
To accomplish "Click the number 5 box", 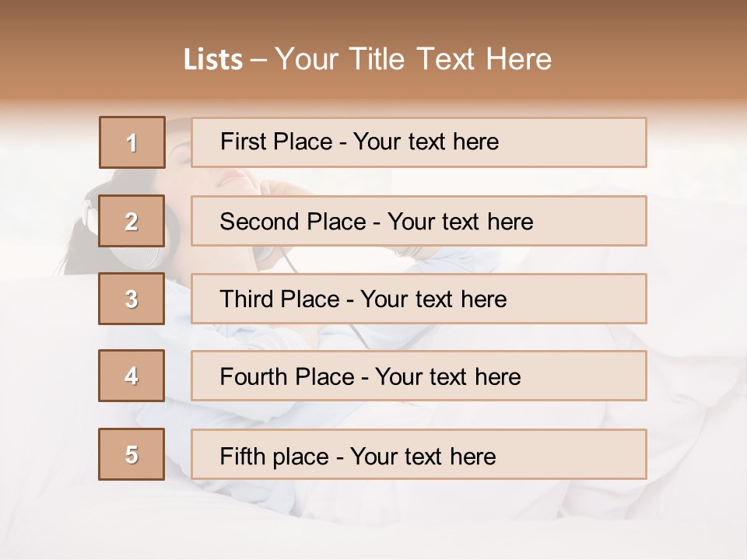I will [x=132, y=454].
